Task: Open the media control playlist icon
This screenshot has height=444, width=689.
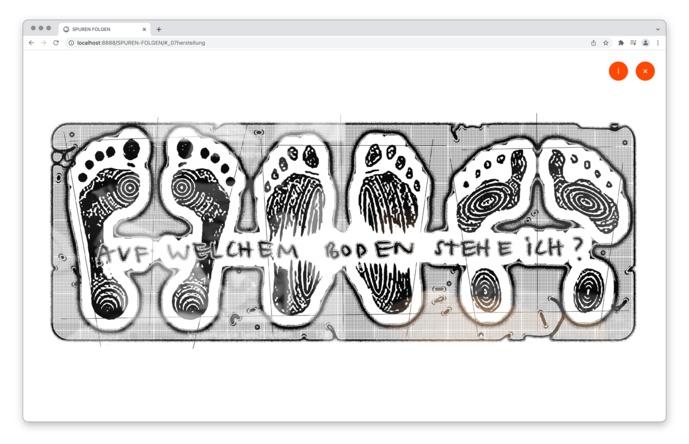Action: [x=633, y=43]
